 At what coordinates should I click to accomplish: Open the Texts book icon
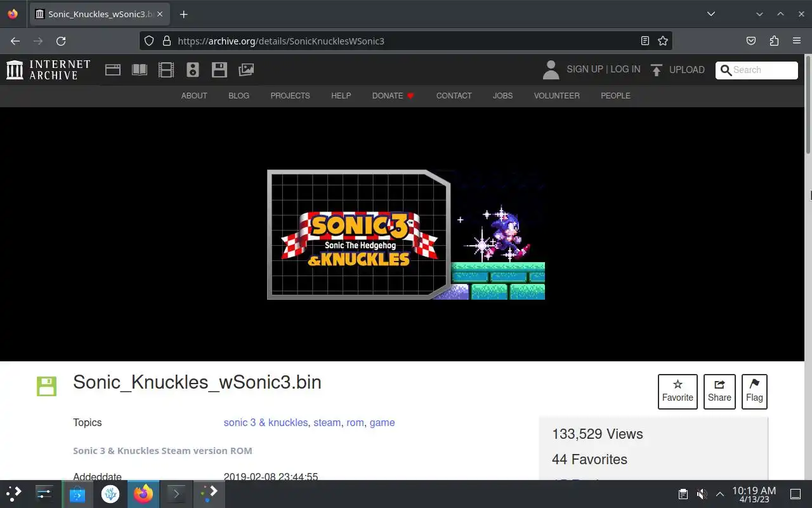(x=140, y=70)
